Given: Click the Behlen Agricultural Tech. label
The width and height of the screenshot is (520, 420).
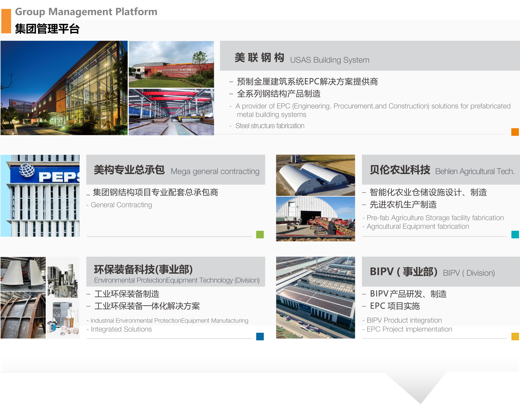Looking at the screenshot, I should (475, 171).
